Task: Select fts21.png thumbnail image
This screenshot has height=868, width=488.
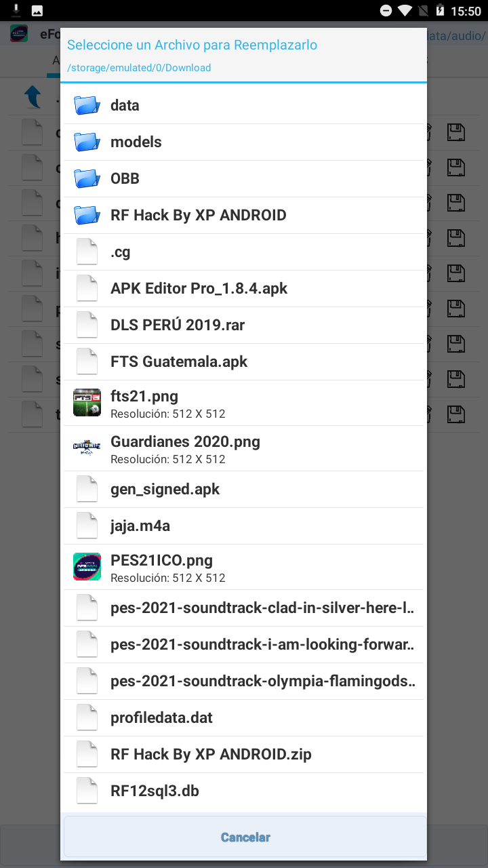Action: click(x=87, y=402)
